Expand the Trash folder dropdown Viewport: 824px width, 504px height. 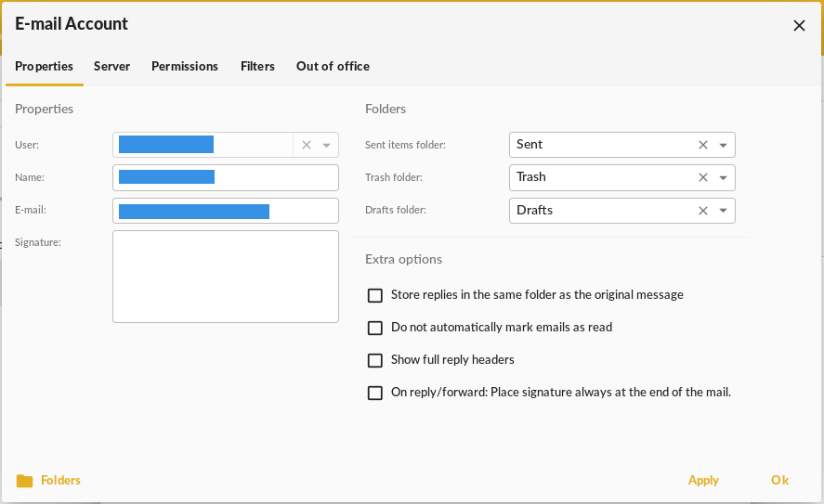(723, 178)
